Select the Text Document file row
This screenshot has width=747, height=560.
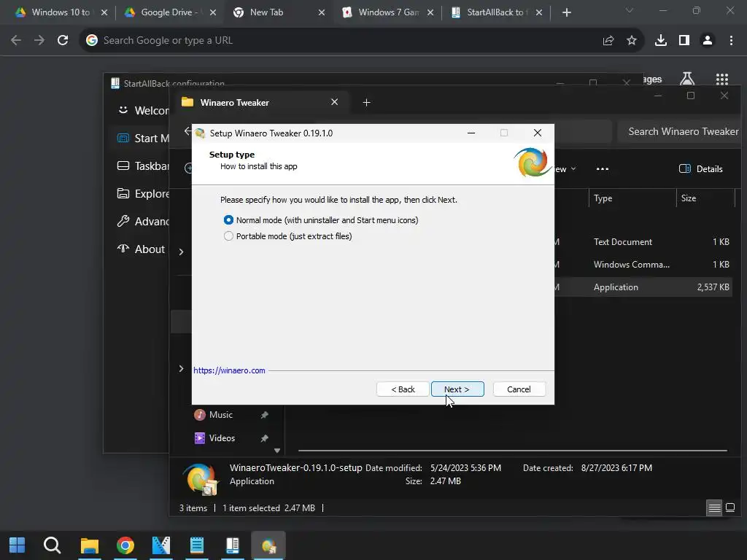[643, 242]
